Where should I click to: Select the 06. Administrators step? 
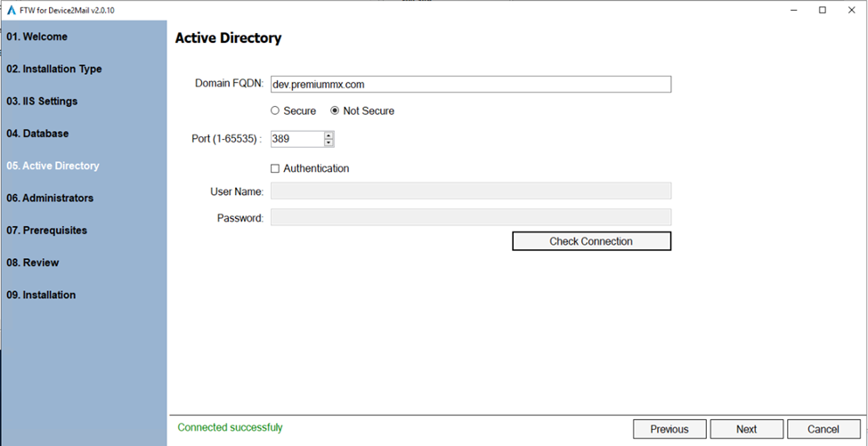[x=50, y=198]
